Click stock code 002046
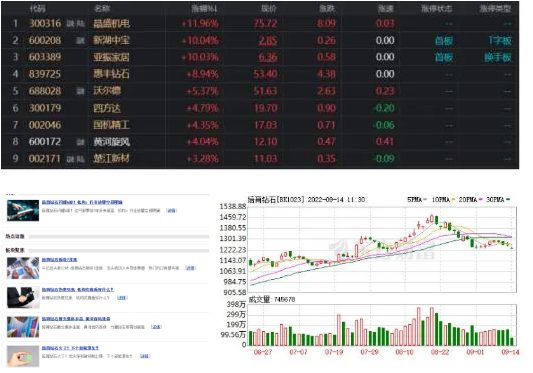This screenshot has width=533, height=373. pos(45,125)
